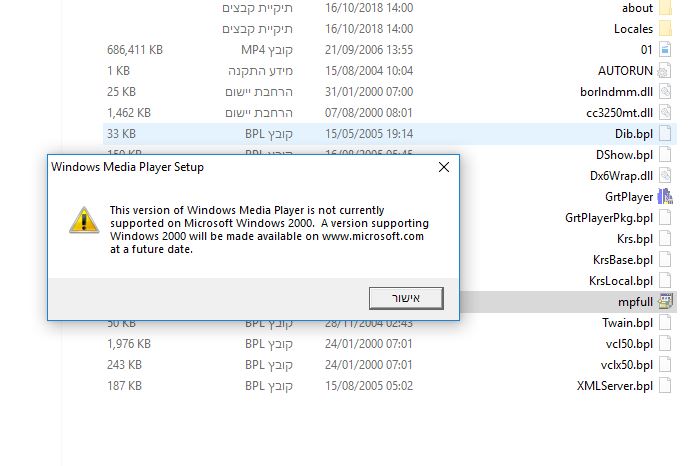Click the אישור button in the dialog
This screenshot has width=688, height=466.
click(406, 298)
